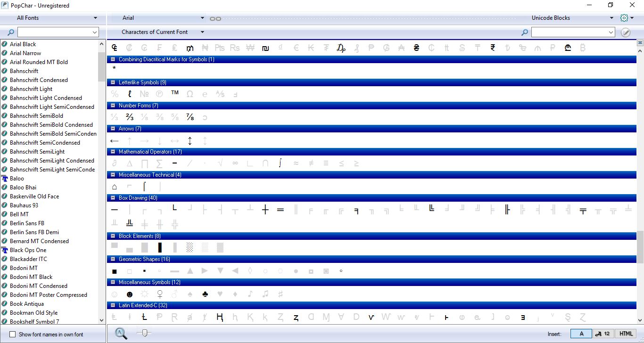Click the font search magnifier icon

pos(11,33)
